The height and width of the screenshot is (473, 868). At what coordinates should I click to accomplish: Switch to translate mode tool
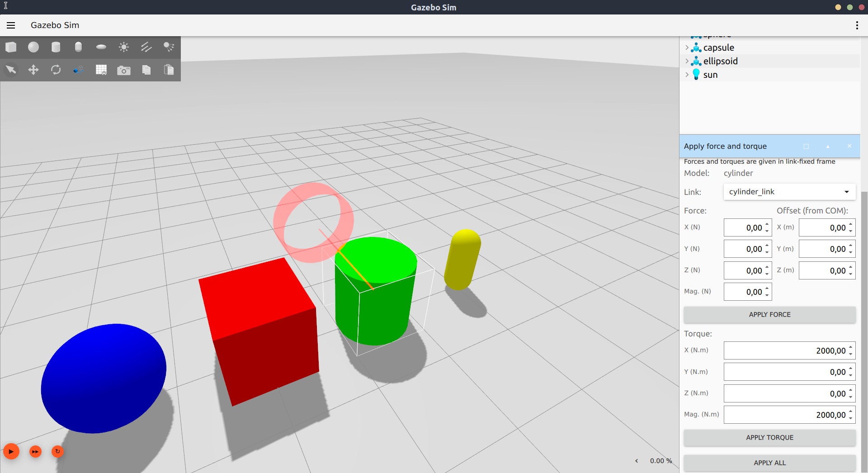point(33,70)
